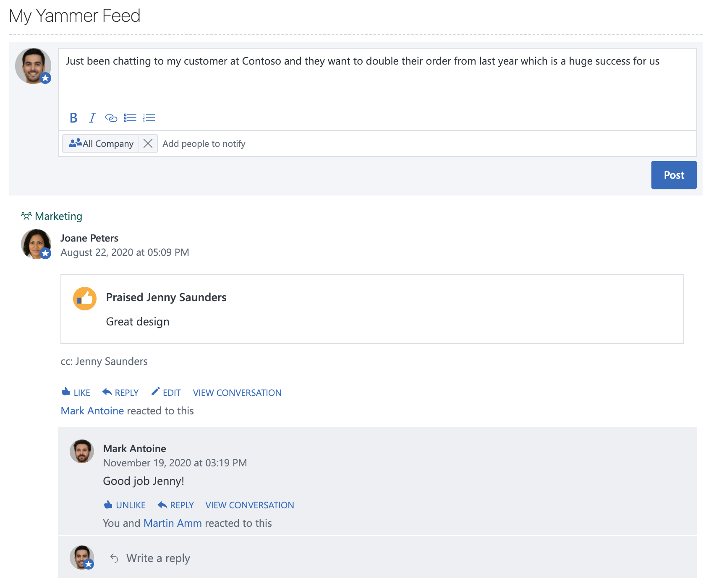
Task: View conversation for Joane Peters' post
Action: [x=237, y=393]
